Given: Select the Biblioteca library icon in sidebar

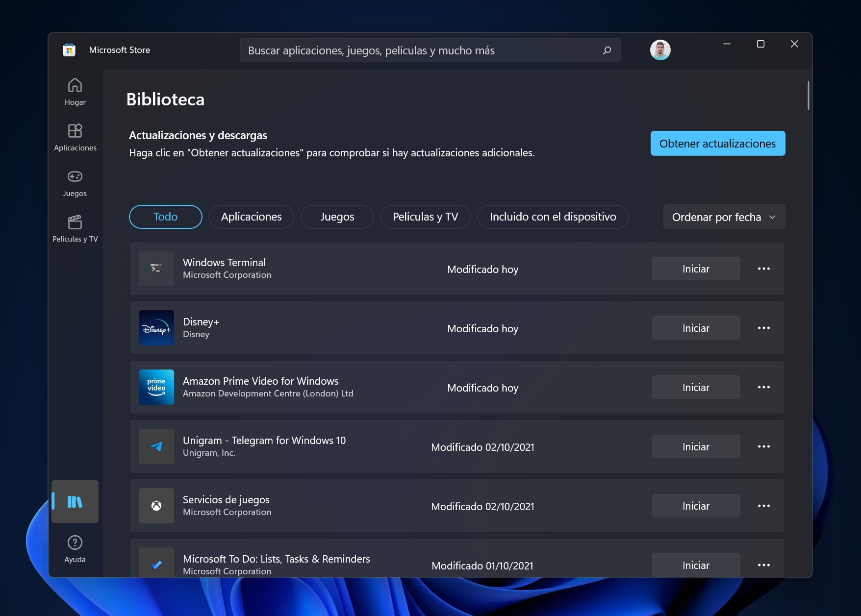Looking at the screenshot, I should [x=75, y=501].
